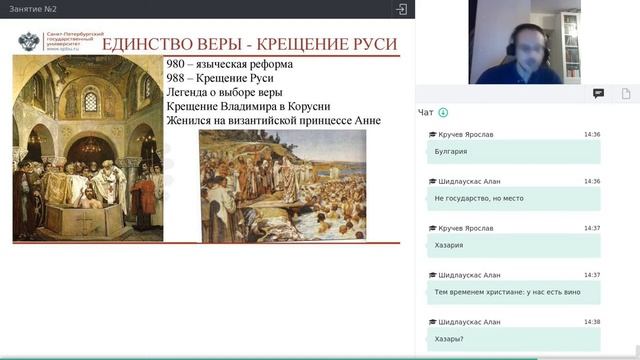Open the documents page icon

click(x=626, y=93)
